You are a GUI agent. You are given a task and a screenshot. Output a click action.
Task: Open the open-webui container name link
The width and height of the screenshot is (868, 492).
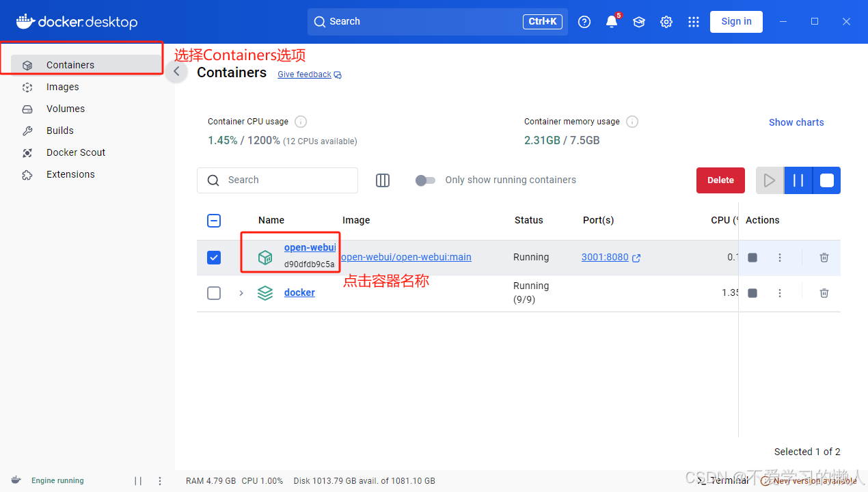tap(310, 248)
